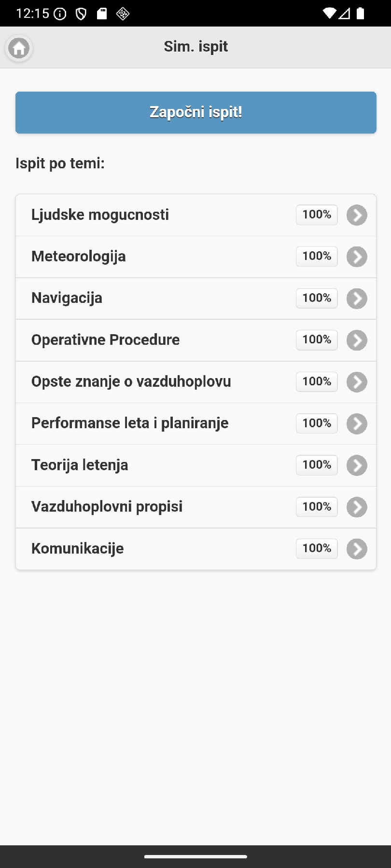Click chevron next to Operativne Procedure
391x868 pixels.
357,340
